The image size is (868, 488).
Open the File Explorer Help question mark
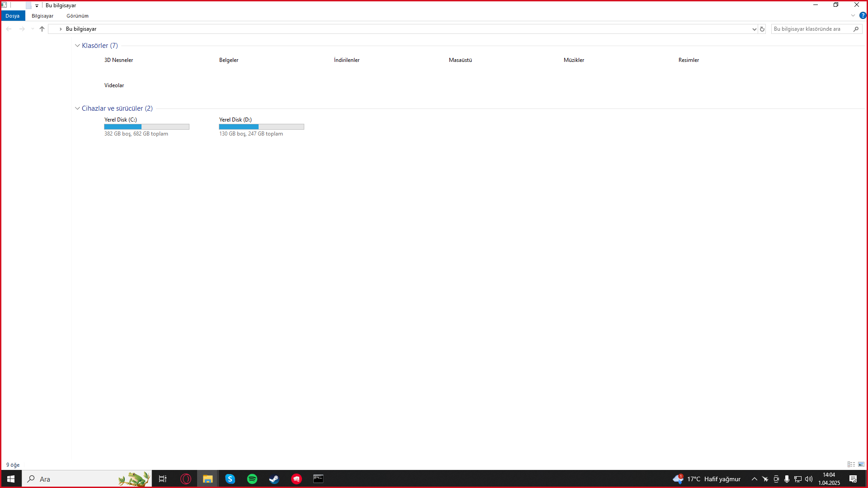pos(863,15)
